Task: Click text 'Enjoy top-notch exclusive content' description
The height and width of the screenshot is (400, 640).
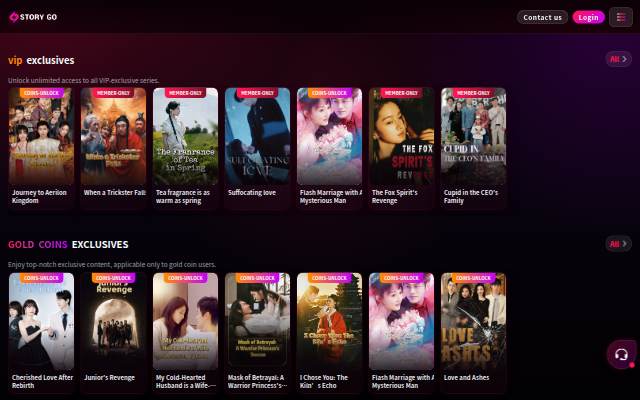Action: (112, 264)
